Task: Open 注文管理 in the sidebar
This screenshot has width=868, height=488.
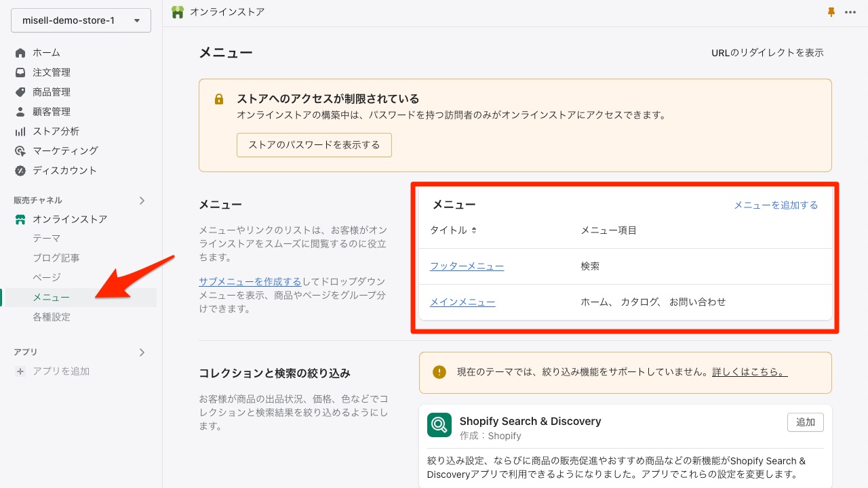Action: (52, 73)
